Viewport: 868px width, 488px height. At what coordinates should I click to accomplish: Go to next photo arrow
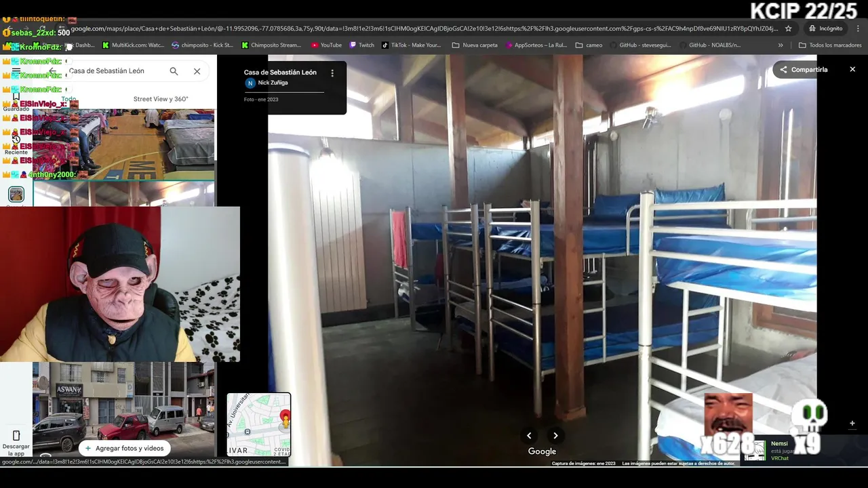[555, 436]
